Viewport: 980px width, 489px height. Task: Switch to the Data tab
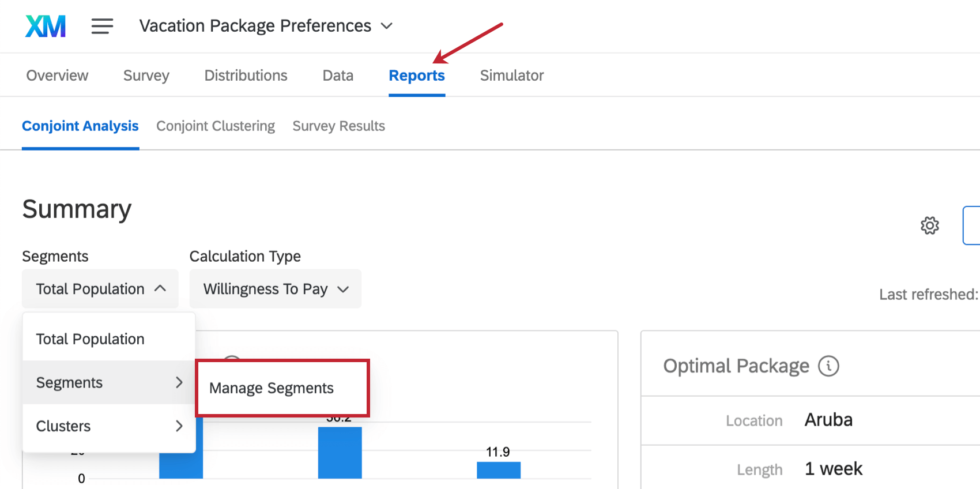pyautogui.click(x=338, y=76)
